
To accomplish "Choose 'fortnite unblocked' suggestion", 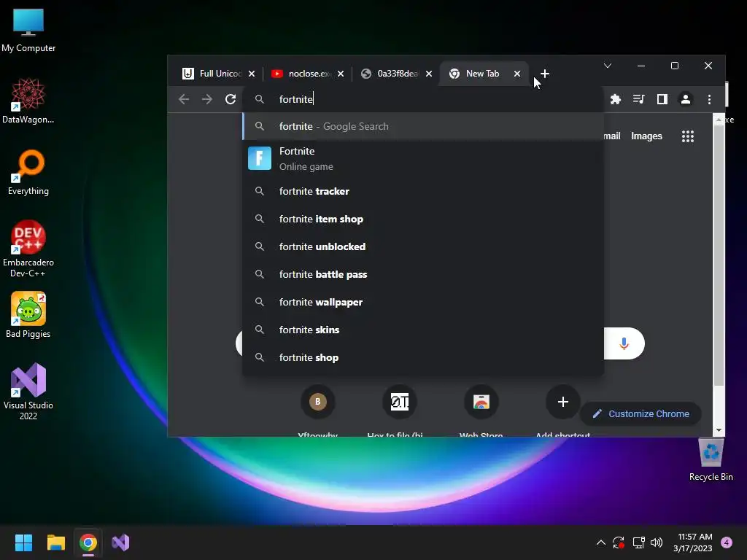I will (423, 246).
